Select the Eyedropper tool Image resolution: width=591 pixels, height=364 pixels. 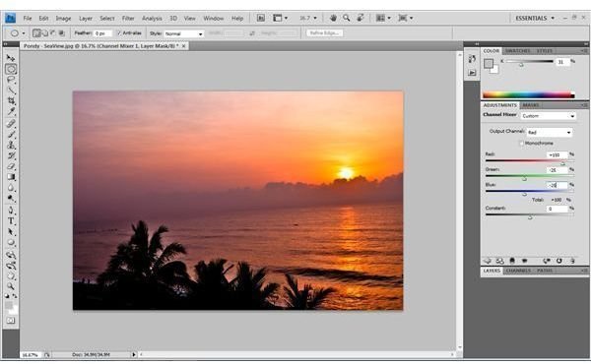click(x=11, y=112)
